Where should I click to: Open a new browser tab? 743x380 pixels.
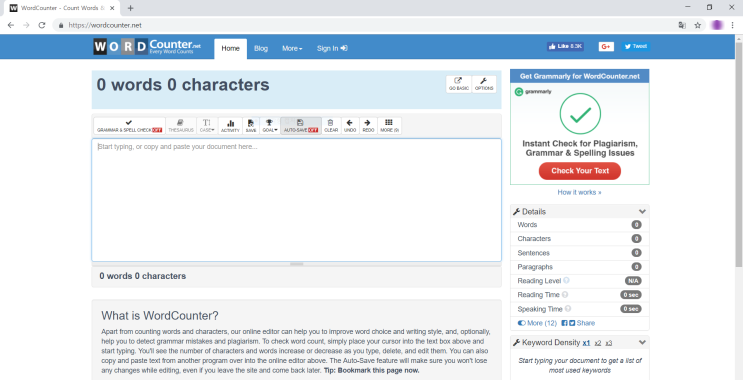click(x=131, y=8)
